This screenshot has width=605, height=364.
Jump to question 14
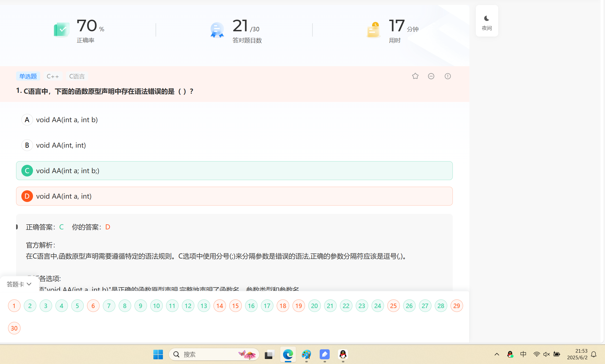coord(220,306)
